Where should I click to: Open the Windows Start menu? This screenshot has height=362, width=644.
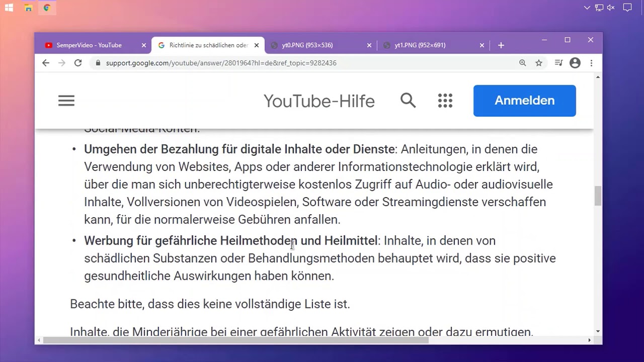click(9, 8)
